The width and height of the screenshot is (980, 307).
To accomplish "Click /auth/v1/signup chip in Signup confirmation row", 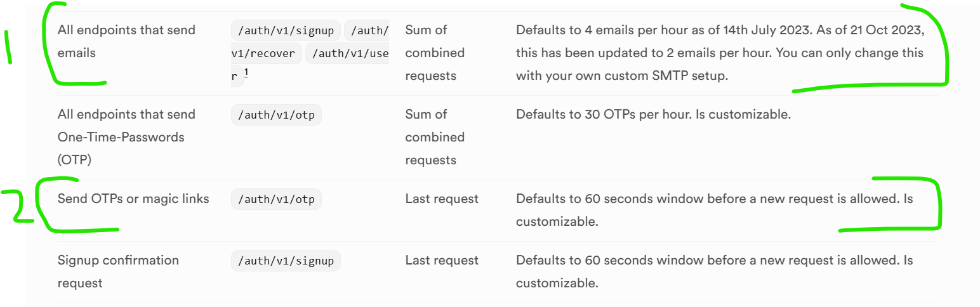I will (286, 261).
